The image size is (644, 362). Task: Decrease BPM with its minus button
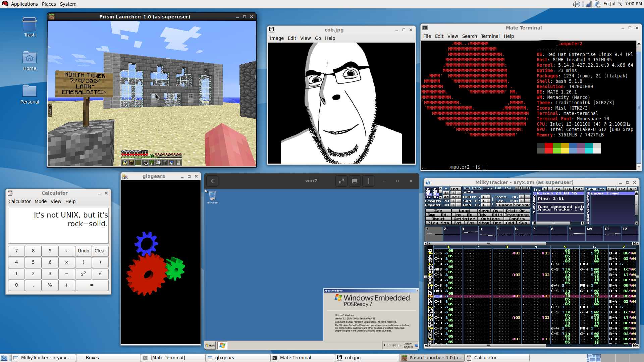pyautogui.click(x=488, y=197)
